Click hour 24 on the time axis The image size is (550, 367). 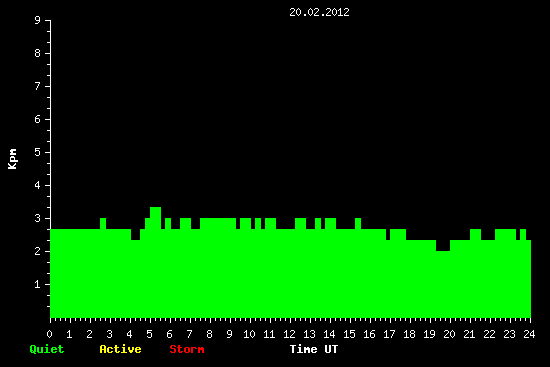(x=529, y=334)
